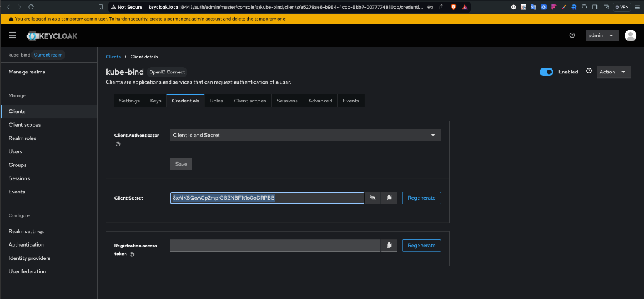644x299 pixels.
Task: Toggle the browser sidebar panel
Action: (595, 7)
